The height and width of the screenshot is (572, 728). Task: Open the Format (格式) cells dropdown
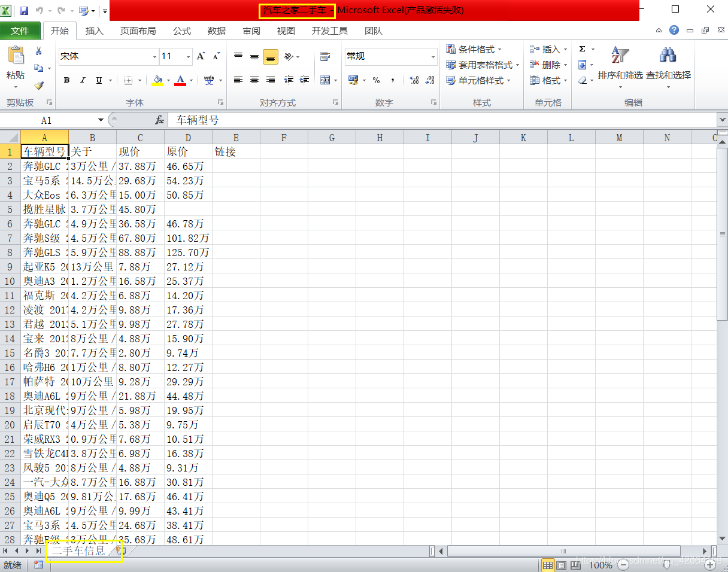548,80
